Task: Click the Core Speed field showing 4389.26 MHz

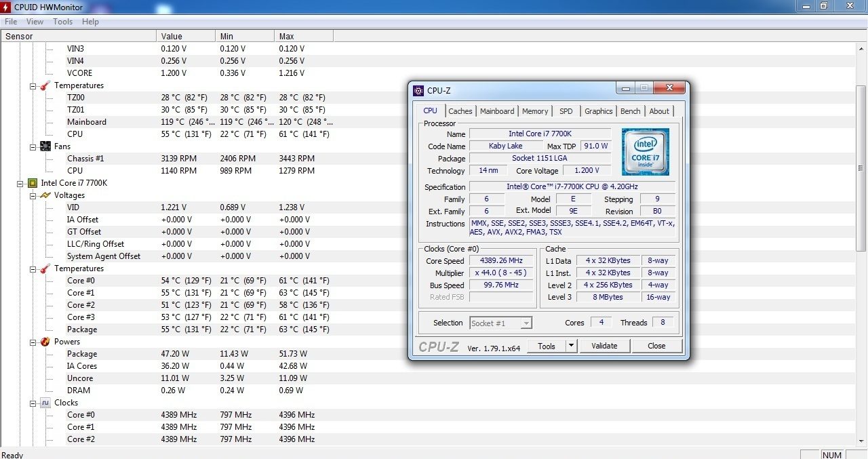Action: (x=502, y=261)
